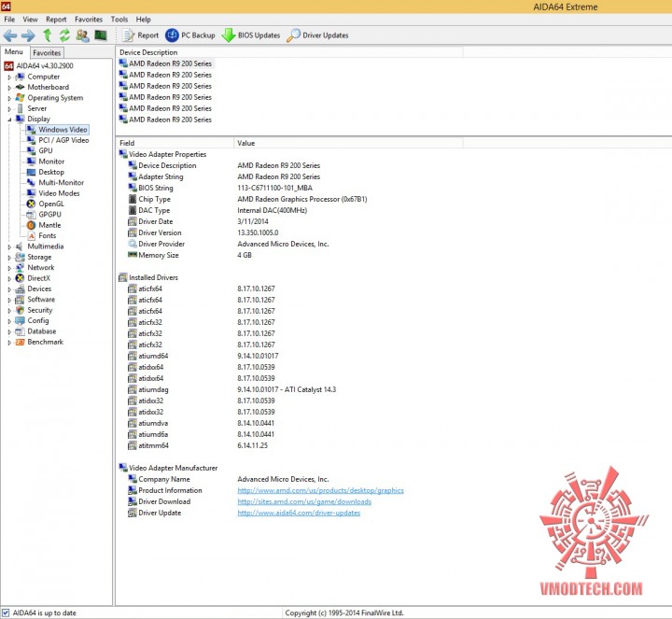Open the Help menu

click(143, 20)
